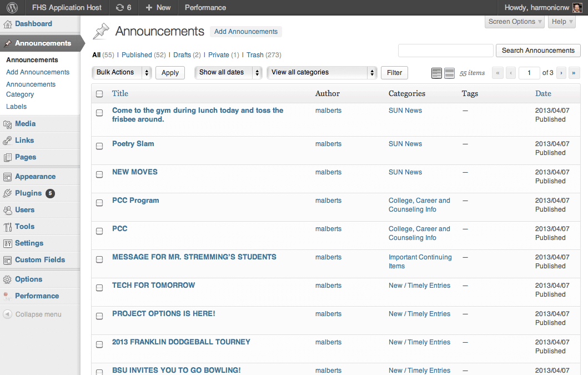Tick the select-all checkbox in the header
The height and width of the screenshot is (375, 588).
tap(99, 94)
